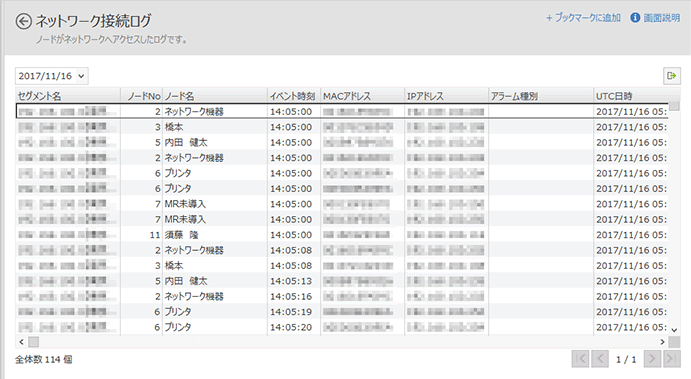Click the 全体数 114 個 total count
The width and height of the screenshot is (691, 379).
(44, 360)
